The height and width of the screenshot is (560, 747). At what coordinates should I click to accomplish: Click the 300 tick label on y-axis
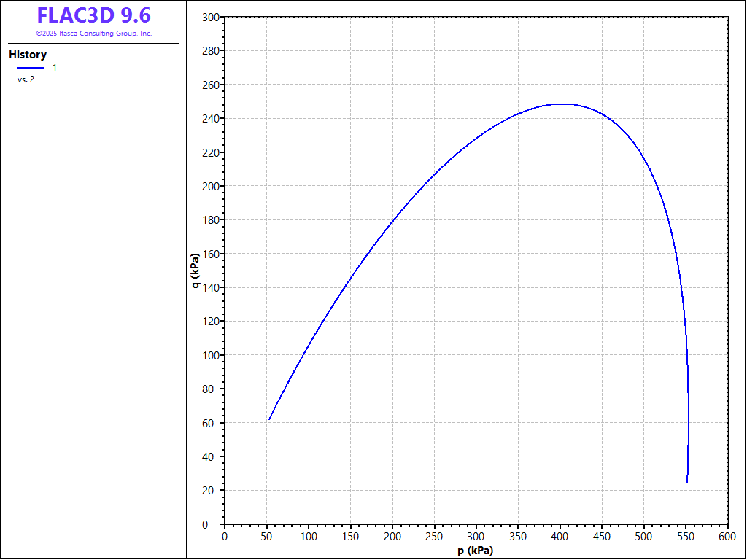tap(210, 17)
